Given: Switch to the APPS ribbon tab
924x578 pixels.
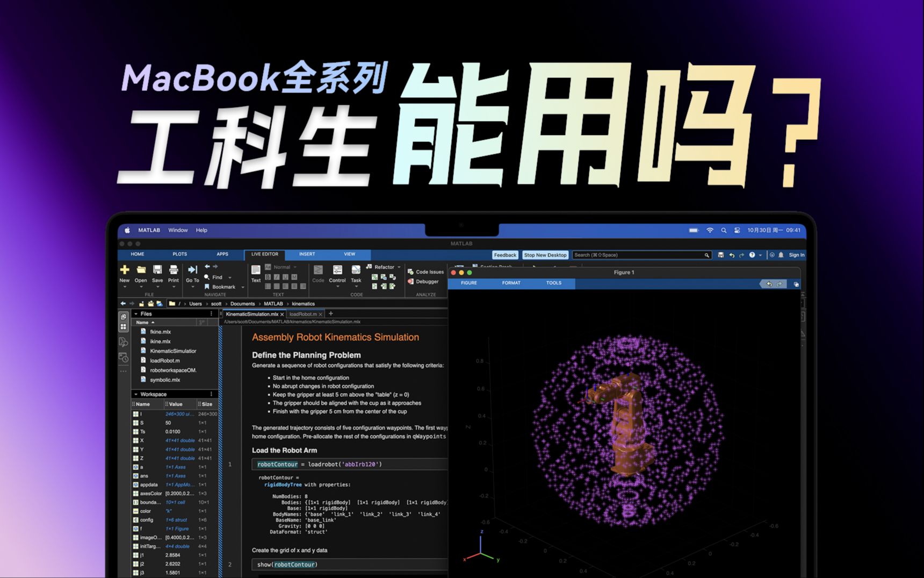Looking at the screenshot, I should click(x=222, y=254).
